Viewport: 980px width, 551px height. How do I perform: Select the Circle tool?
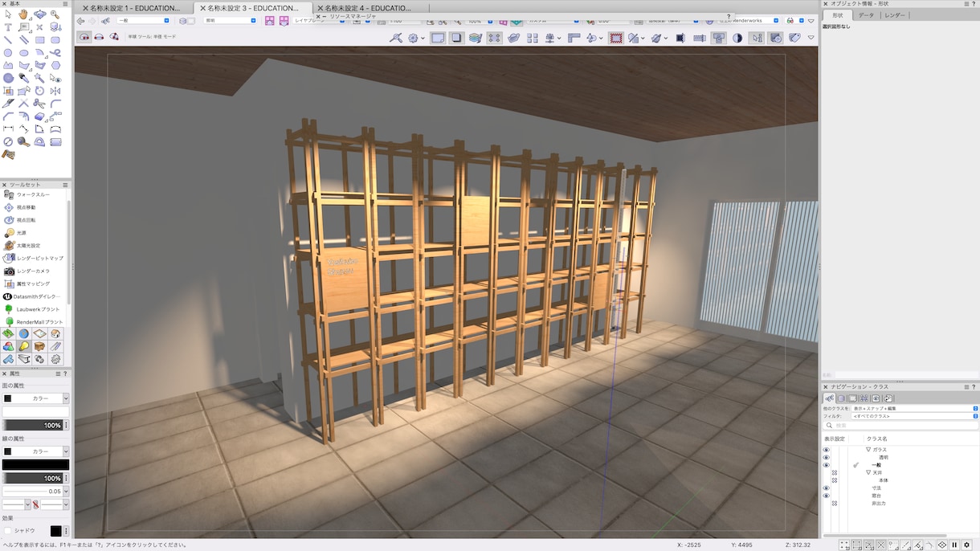pos(8,53)
